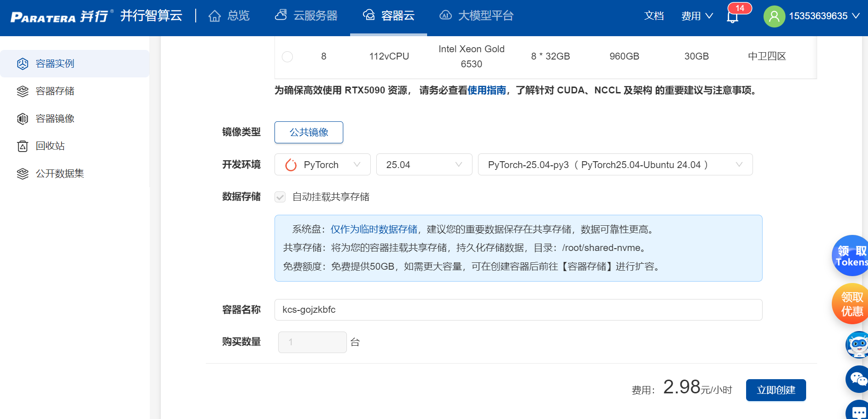Image resolution: width=868 pixels, height=419 pixels.
Task: Switch to 容器云 tab
Action: point(389,16)
